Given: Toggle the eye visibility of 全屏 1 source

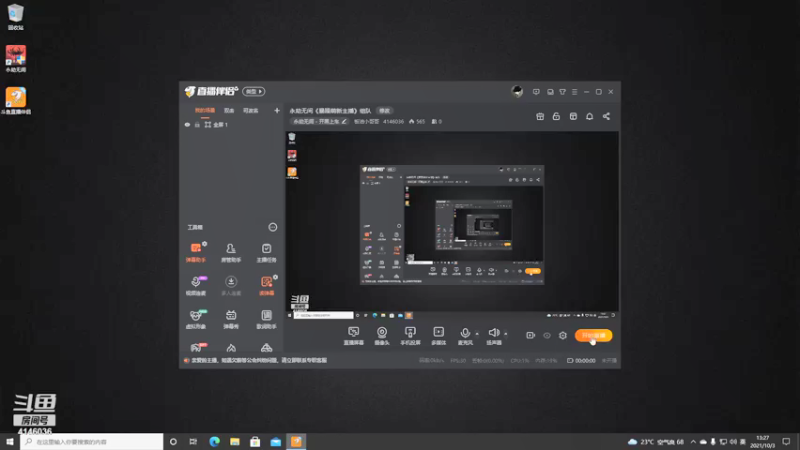Looking at the screenshot, I should (187, 124).
